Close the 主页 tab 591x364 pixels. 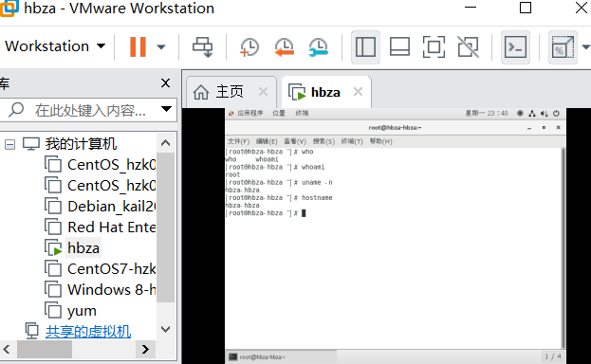[x=263, y=92]
